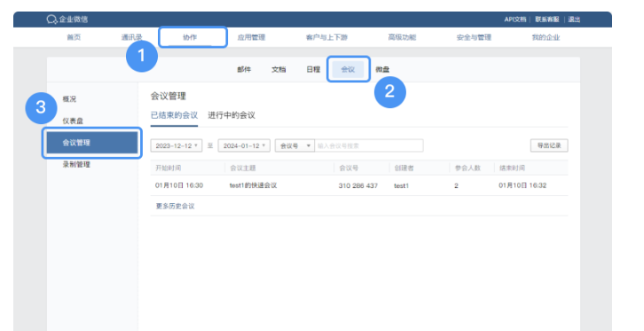Open the 通讯录 tab
The image size is (644, 331).
click(x=131, y=37)
